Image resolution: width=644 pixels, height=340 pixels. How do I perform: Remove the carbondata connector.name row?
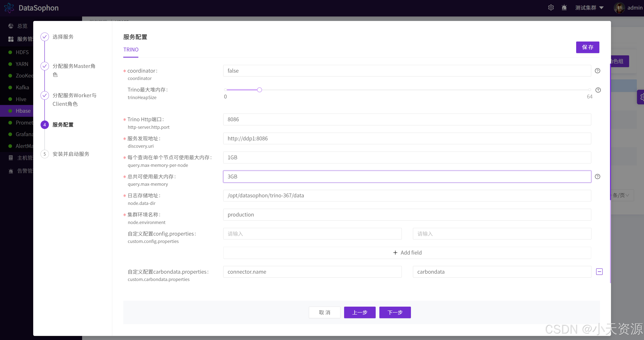599,272
